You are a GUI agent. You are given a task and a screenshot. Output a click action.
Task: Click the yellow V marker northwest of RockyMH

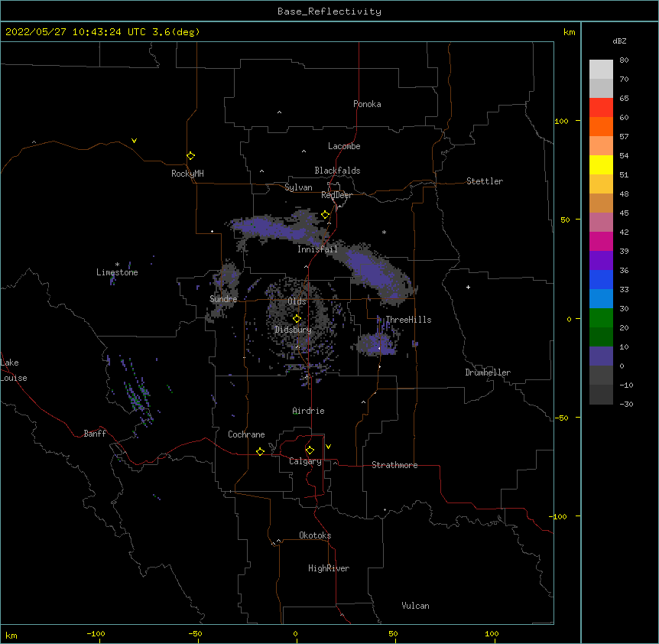(134, 141)
